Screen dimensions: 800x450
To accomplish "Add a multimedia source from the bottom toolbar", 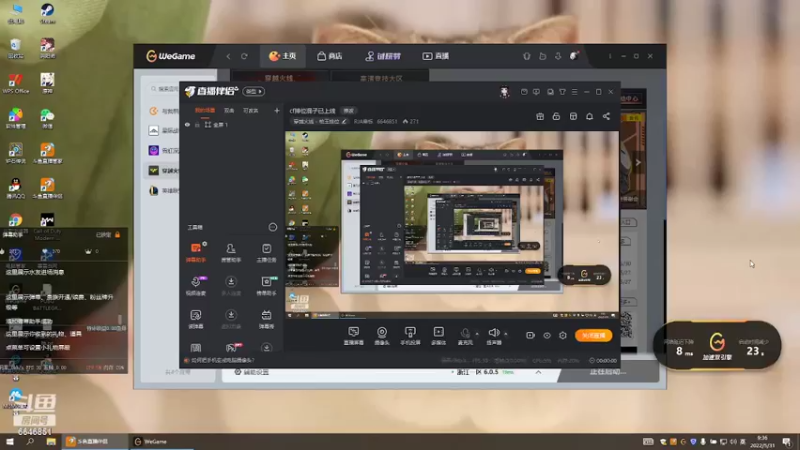I will tap(438, 336).
